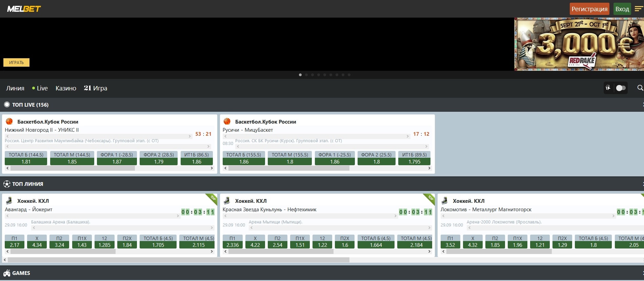The width and height of the screenshot is (644, 281).
Task: Click the search magnifier icon
Action: (x=640, y=88)
